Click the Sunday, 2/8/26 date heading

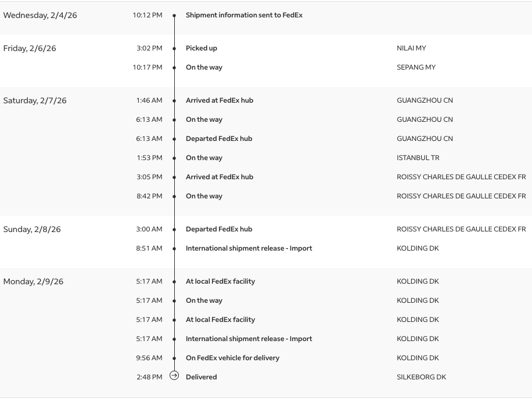[33, 230]
